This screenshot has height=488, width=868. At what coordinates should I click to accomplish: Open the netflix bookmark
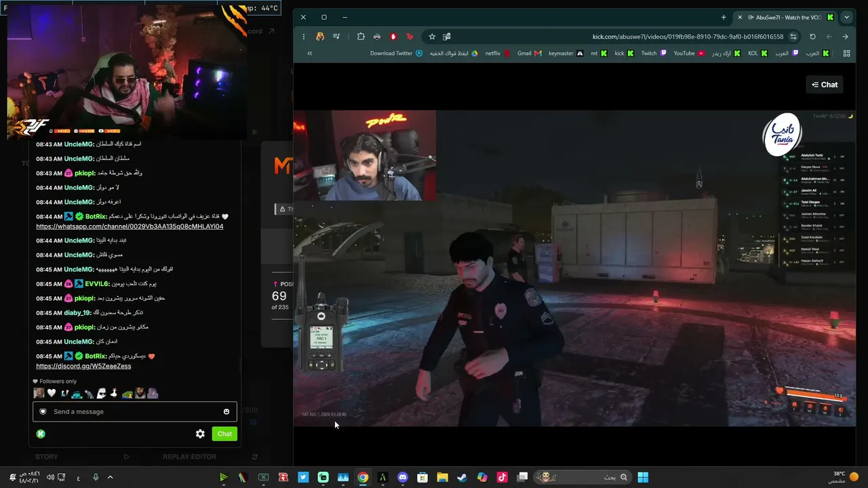click(x=497, y=54)
